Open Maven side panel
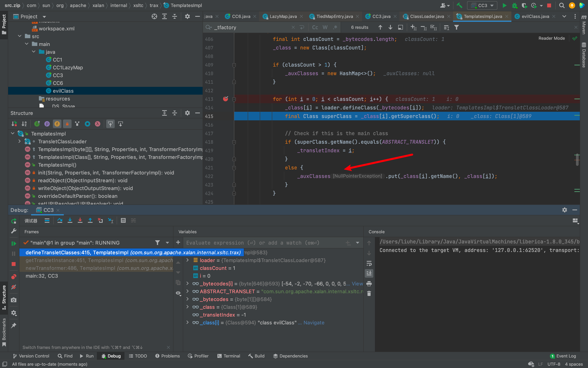Screen dimensions: 588x368 [584, 24]
